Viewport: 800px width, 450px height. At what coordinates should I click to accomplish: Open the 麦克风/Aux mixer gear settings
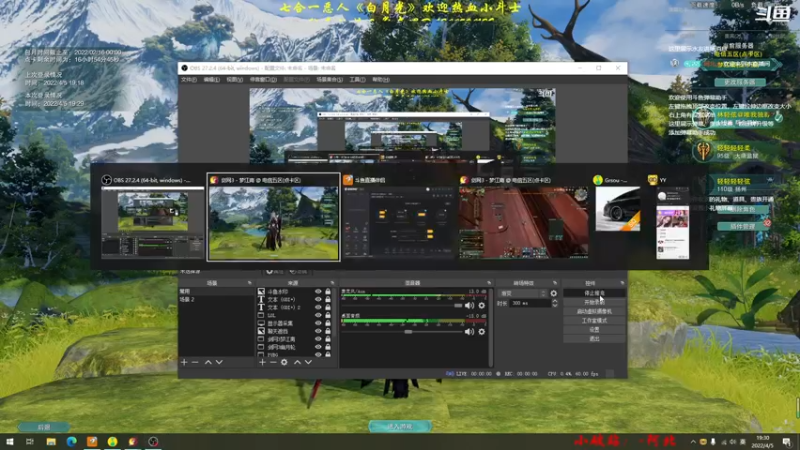point(482,306)
